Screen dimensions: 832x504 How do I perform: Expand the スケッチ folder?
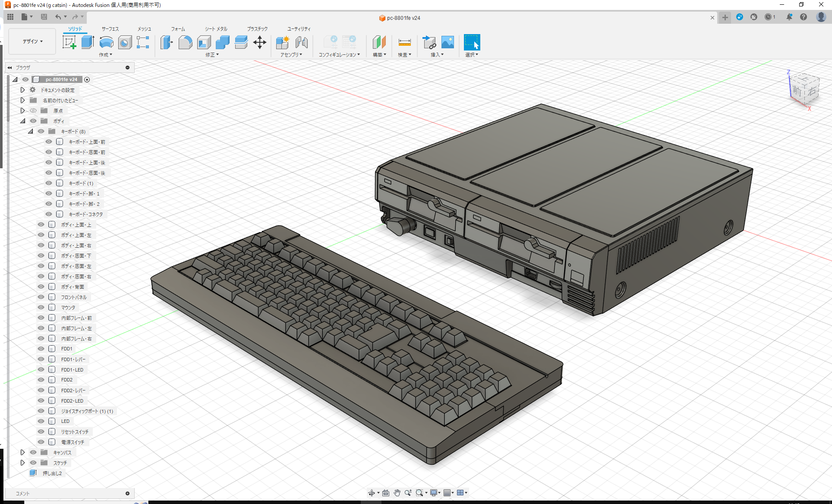pyautogui.click(x=23, y=462)
